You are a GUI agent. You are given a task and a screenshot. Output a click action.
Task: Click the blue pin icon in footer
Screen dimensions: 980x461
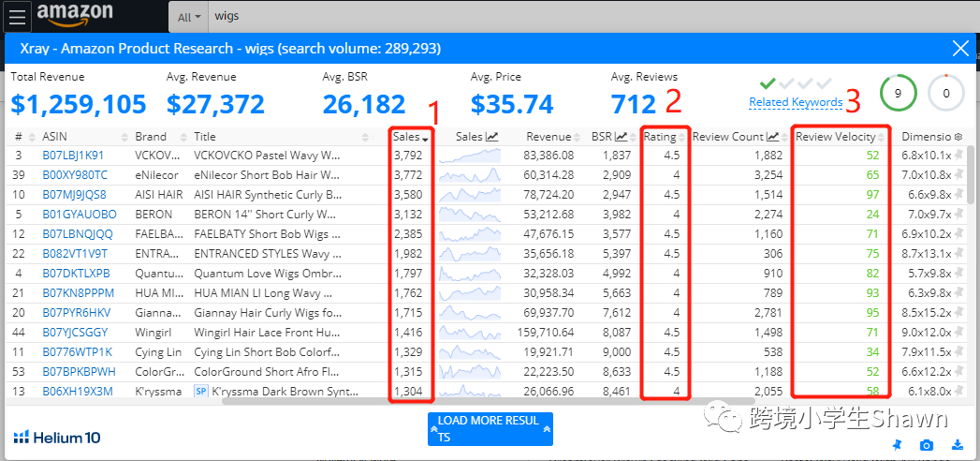(x=897, y=445)
